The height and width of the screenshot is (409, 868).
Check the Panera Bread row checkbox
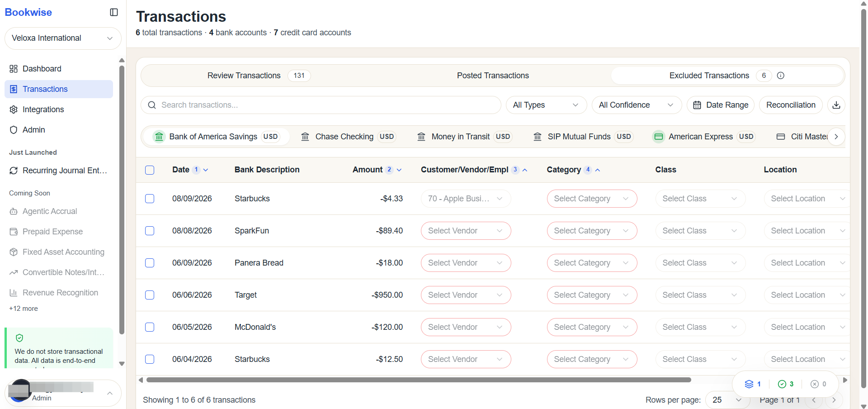pyautogui.click(x=150, y=263)
